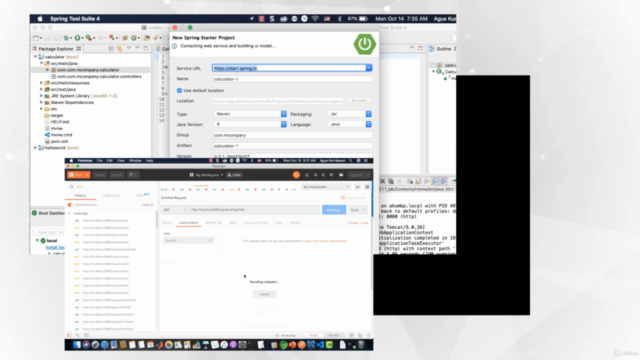Click the Invite button in Postman

(x=234, y=175)
